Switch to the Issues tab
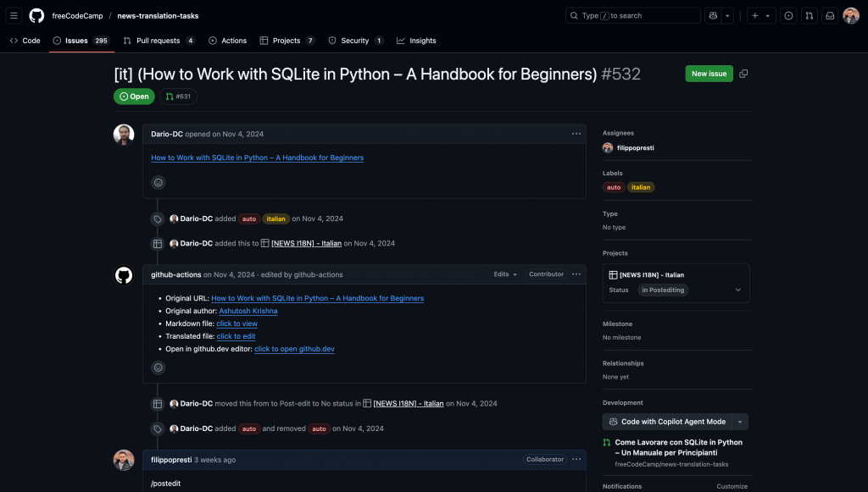Screen dimensions: 868x492 click(81, 41)
